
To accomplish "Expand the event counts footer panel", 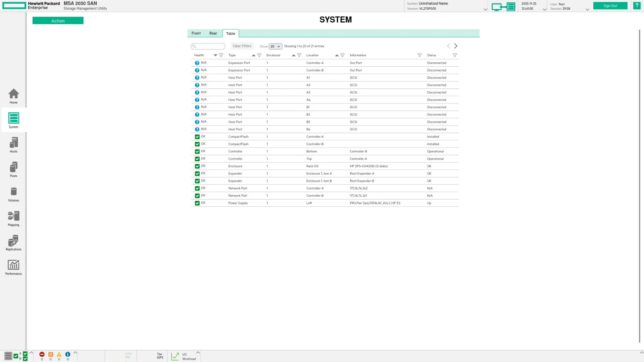I will pos(75,353).
